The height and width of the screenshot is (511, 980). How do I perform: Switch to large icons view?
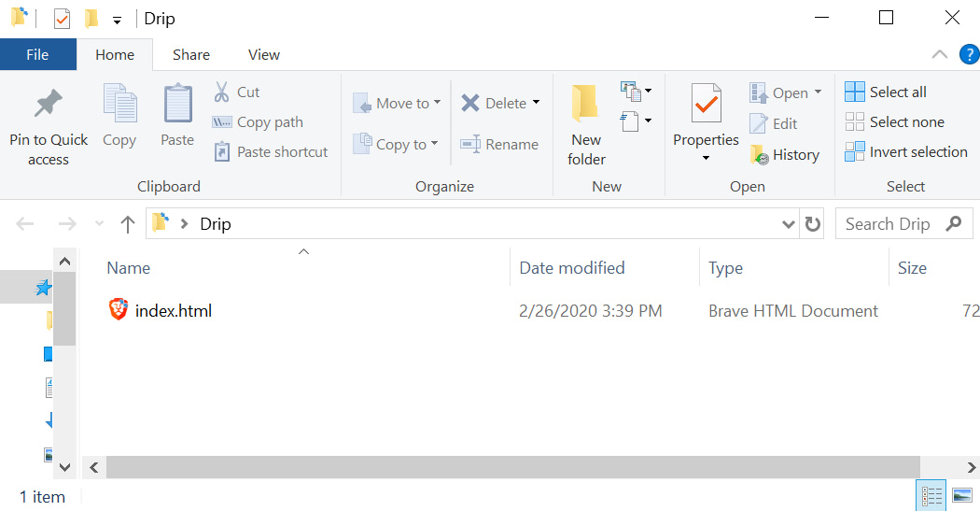click(962, 496)
